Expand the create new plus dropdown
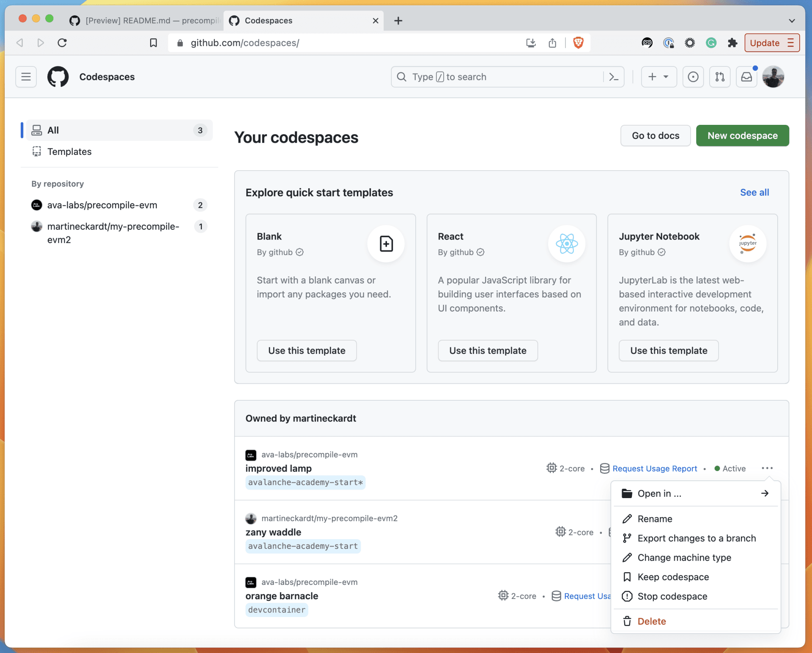812x653 pixels. click(658, 77)
